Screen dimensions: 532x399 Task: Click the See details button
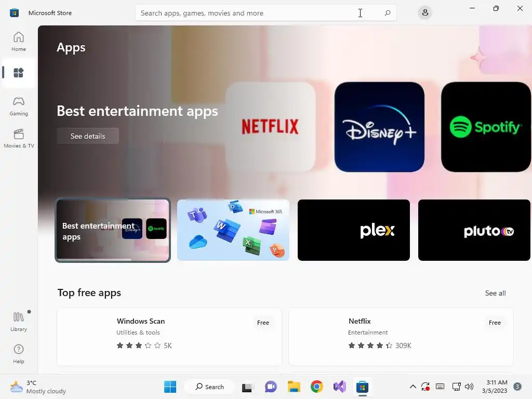pos(88,136)
